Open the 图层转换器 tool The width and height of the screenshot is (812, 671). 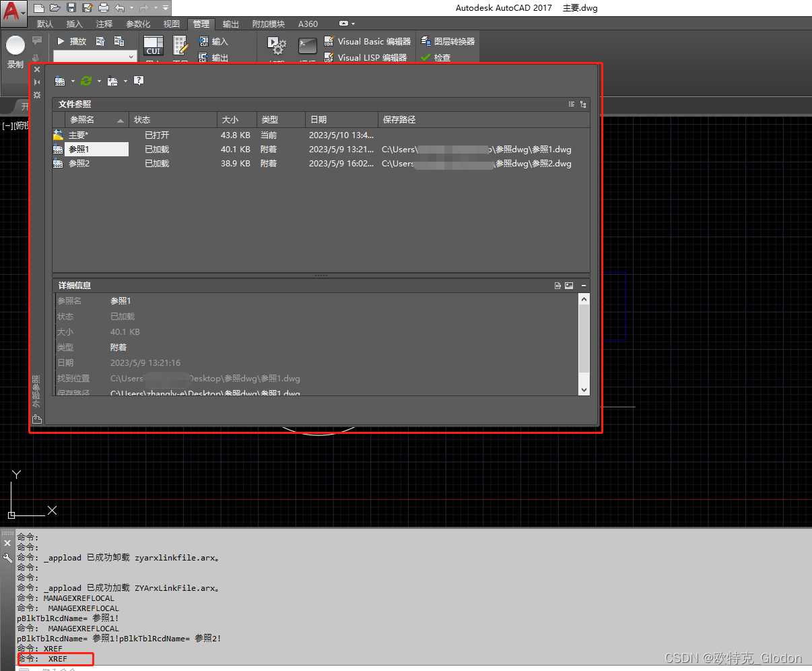(448, 41)
